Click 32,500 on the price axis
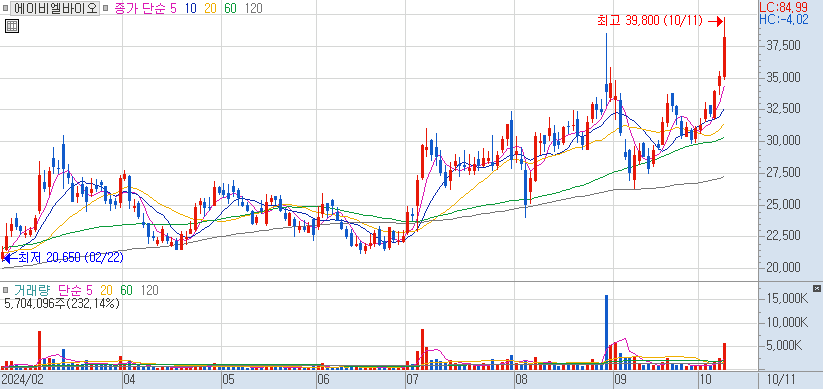 pos(783,109)
